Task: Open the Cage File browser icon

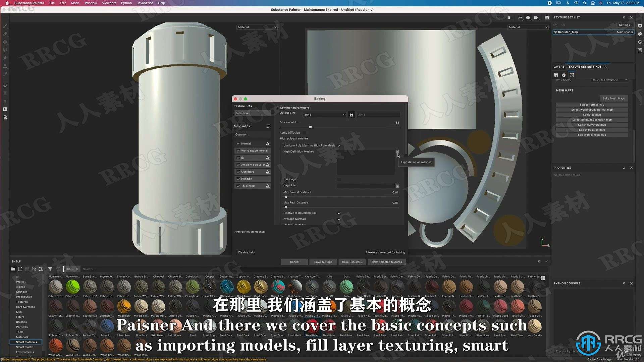Action: coord(397,185)
